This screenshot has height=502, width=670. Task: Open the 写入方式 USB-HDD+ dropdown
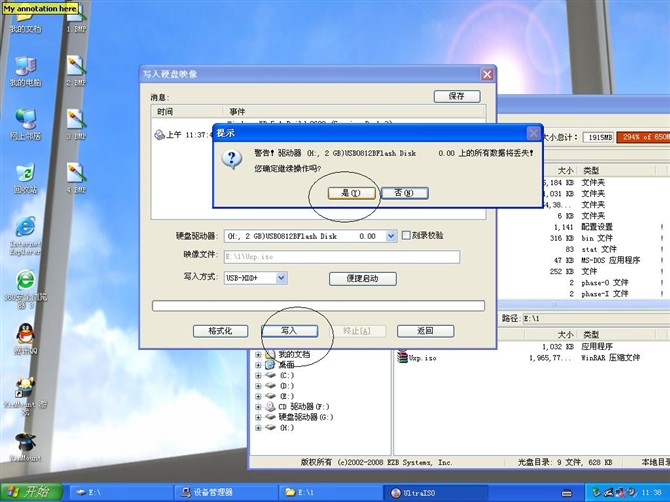[281, 278]
